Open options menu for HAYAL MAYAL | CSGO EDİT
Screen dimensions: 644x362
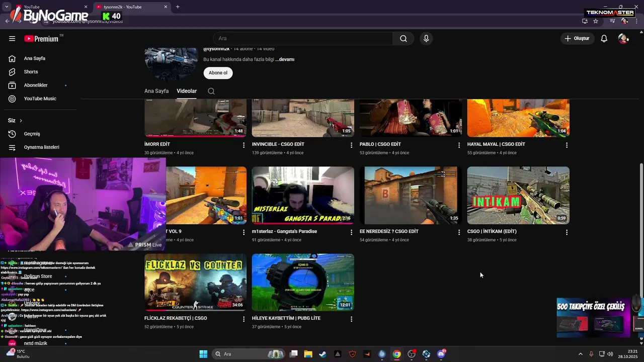point(567,145)
